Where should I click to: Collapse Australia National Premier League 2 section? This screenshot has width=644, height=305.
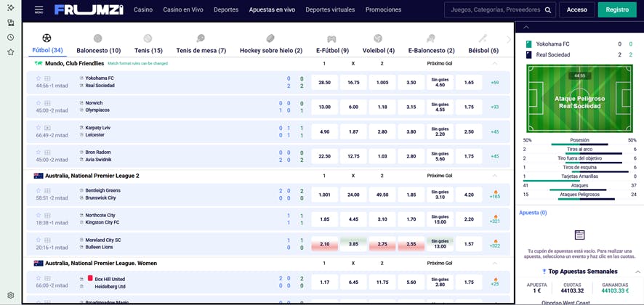pyautogui.click(x=494, y=176)
